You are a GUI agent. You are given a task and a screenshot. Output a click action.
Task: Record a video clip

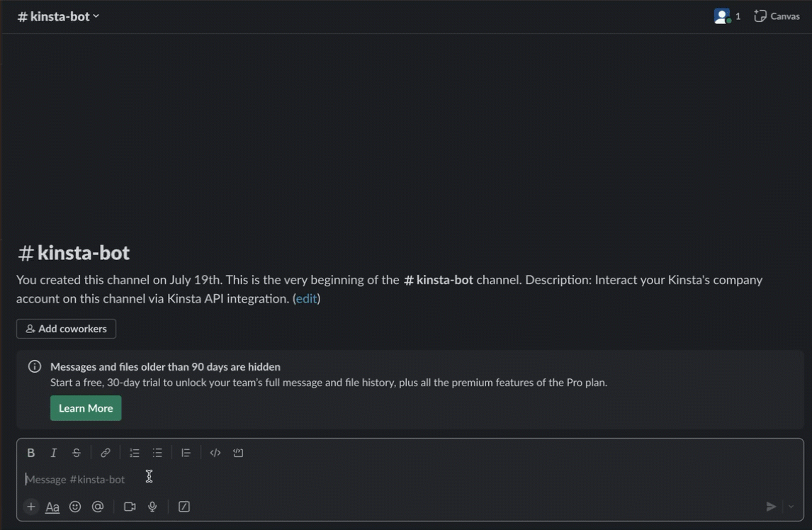click(x=130, y=507)
